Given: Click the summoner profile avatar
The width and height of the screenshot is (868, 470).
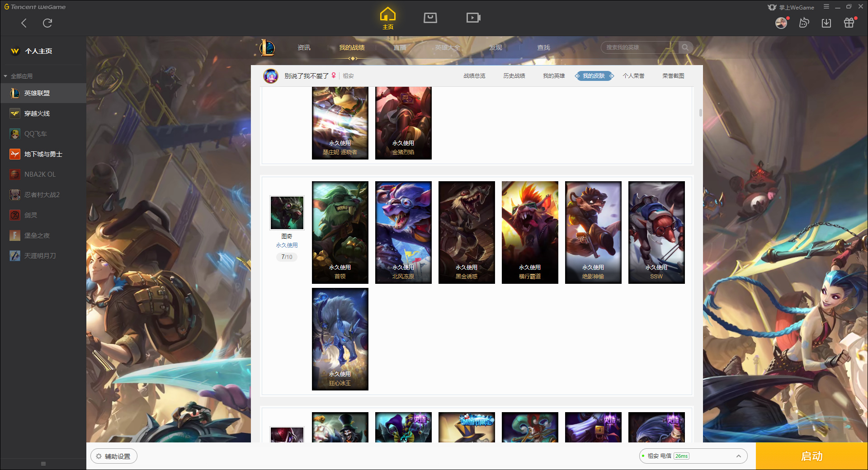Looking at the screenshot, I should (x=271, y=76).
